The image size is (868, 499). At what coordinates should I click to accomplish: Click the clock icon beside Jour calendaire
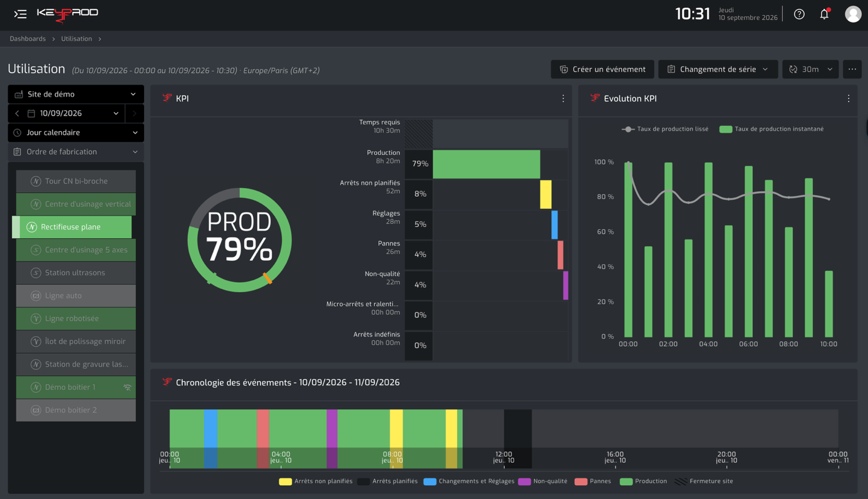[x=18, y=133]
